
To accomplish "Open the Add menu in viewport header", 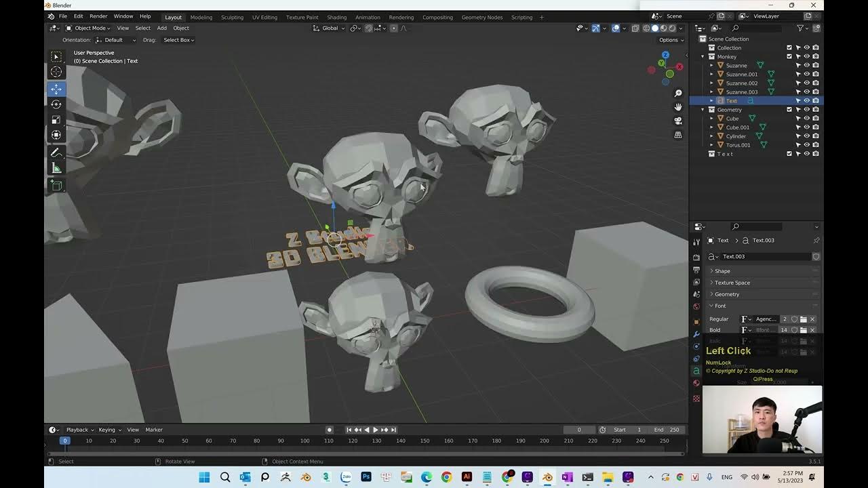I will 161,28.
